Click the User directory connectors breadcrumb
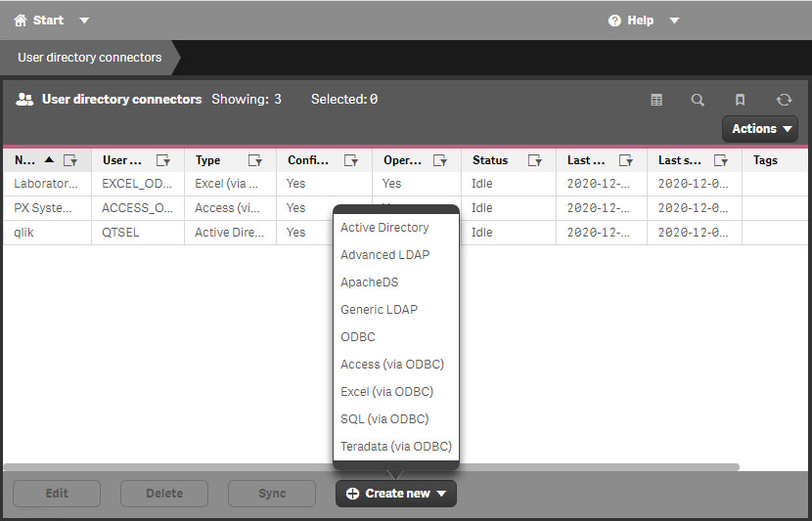The image size is (812, 521). click(90, 58)
